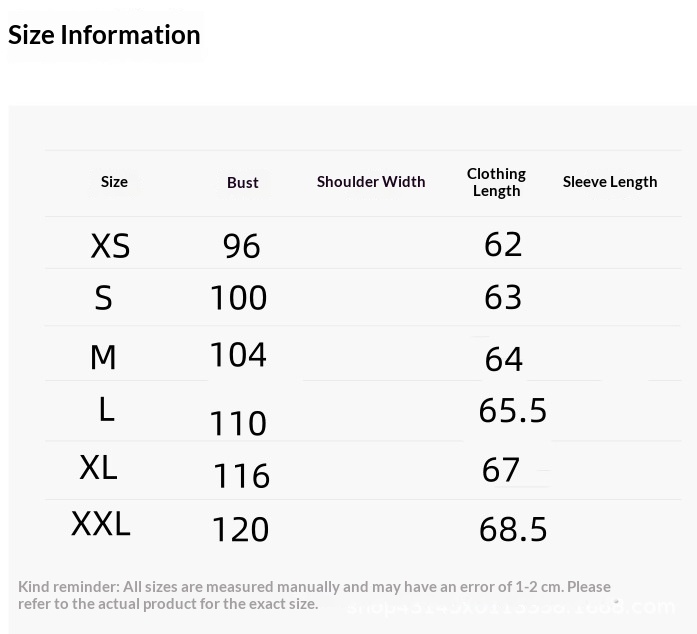This screenshot has height=634, width=697.
Task: Select the Clothing Length column header
Action: (x=496, y=182)
